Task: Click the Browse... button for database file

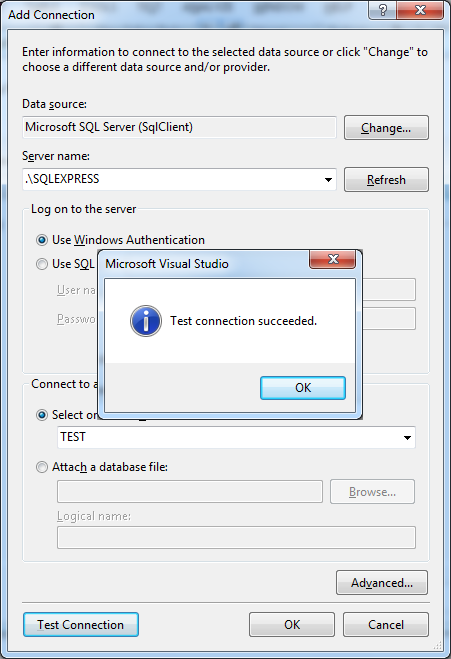Action: [x=372, y=492]
